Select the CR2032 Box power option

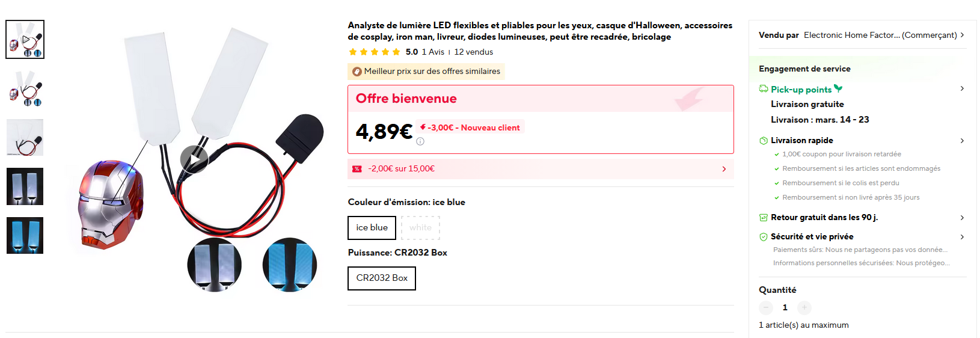click(x=382, y=278)
